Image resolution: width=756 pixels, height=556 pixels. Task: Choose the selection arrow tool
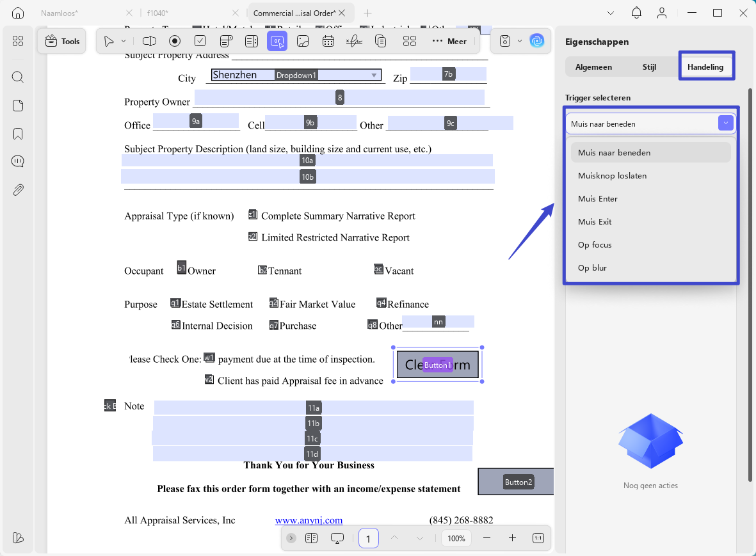[109, 42]
